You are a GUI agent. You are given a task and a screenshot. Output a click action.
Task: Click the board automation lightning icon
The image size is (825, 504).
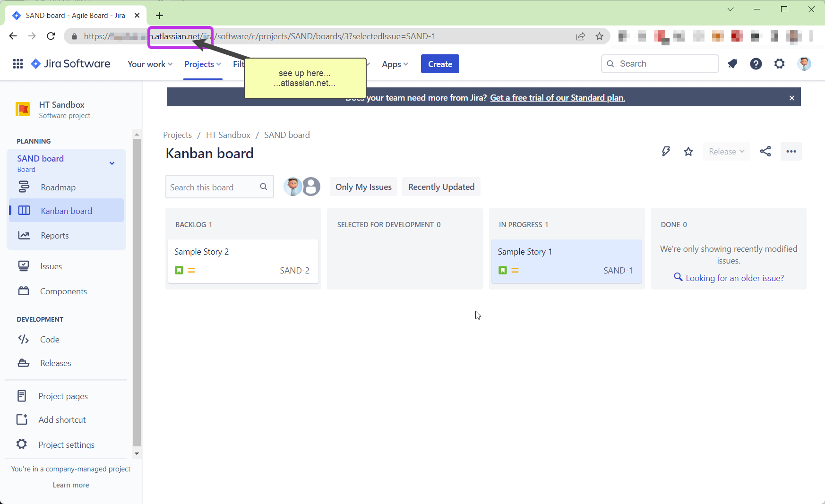[666, 152]
